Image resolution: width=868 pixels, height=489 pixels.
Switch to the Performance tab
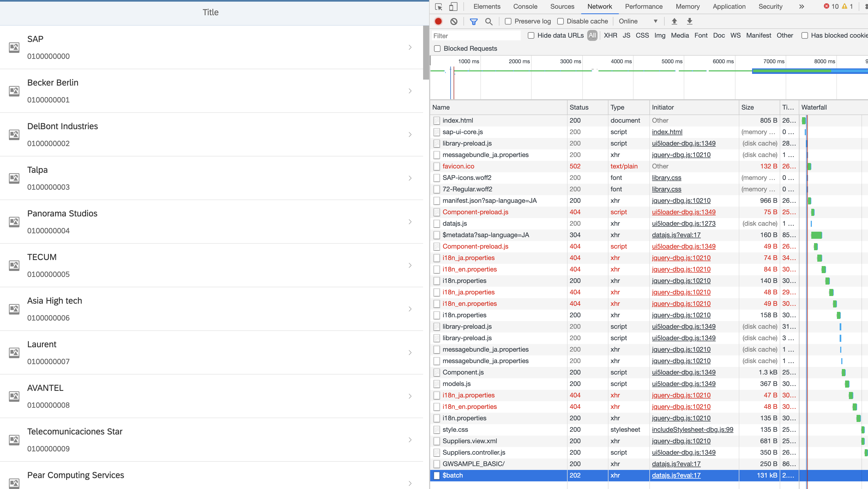point(644,6)
